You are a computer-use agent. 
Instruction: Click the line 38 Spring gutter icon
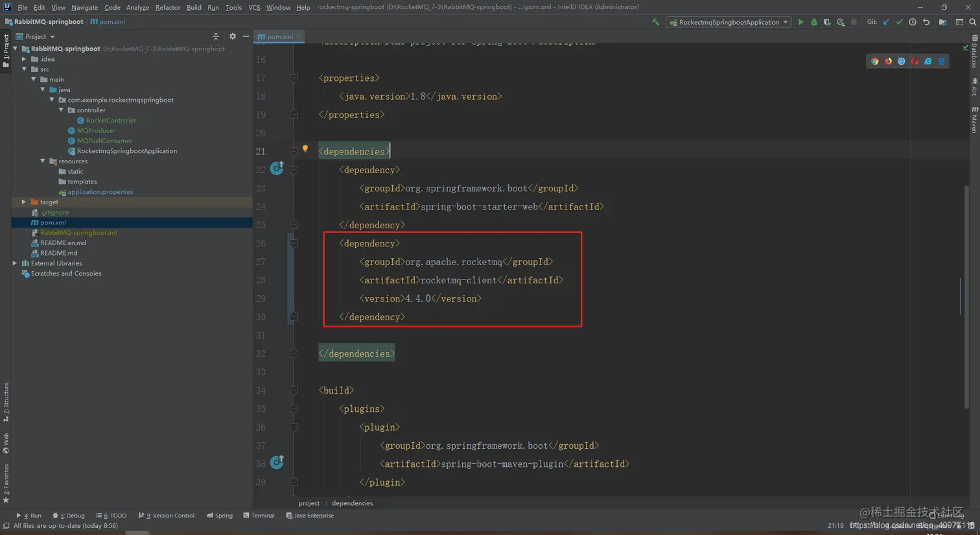coord(277,462)
